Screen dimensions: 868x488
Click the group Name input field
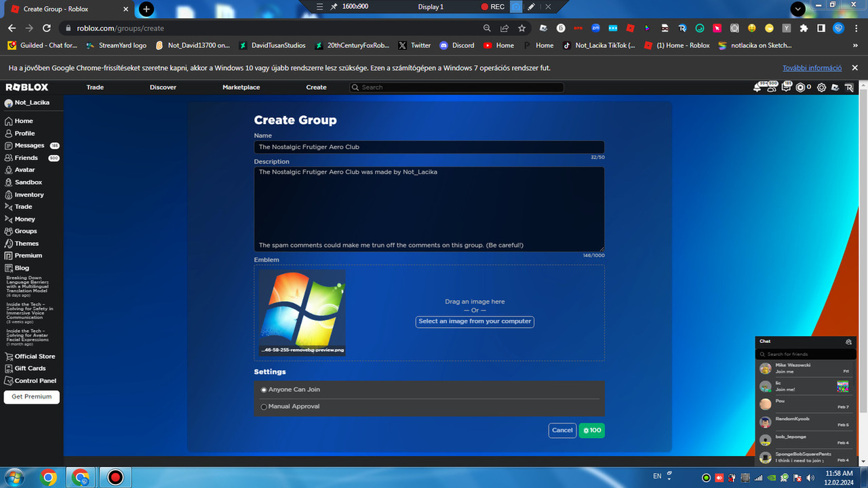[x=429, y=147]
